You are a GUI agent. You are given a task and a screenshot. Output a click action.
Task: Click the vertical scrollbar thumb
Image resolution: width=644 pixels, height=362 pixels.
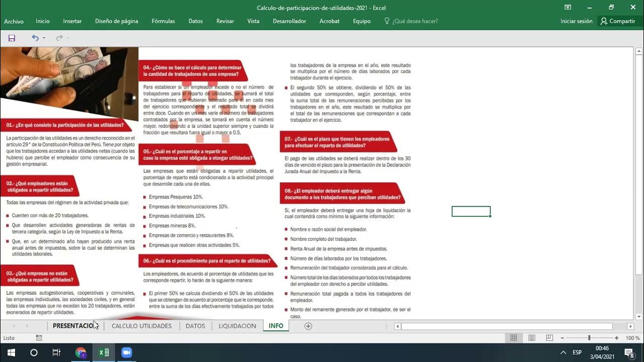(639, 165)
